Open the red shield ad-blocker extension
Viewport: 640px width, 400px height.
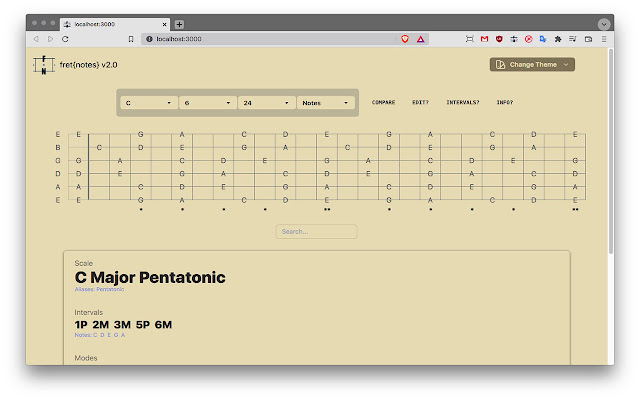(499, 39)
